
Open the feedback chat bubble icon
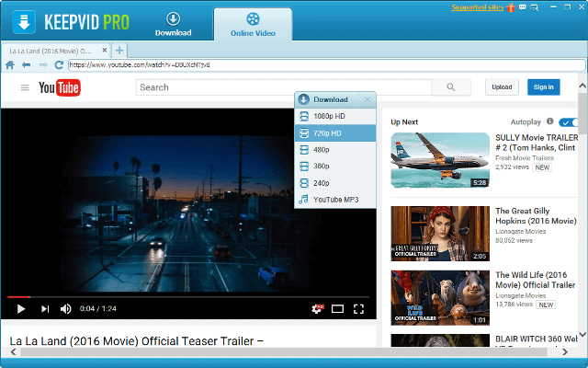(x=523, y=7)
